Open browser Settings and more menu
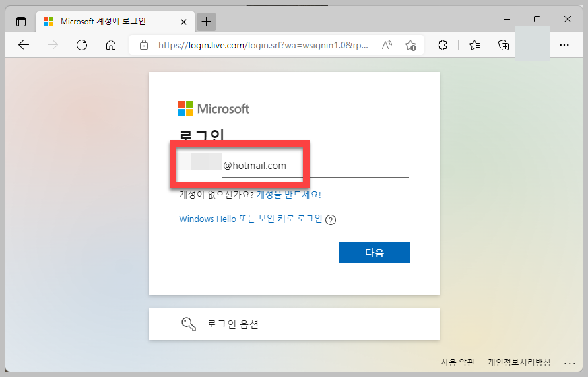Screen dimensions: 588x377 click(x=564, y=45)
